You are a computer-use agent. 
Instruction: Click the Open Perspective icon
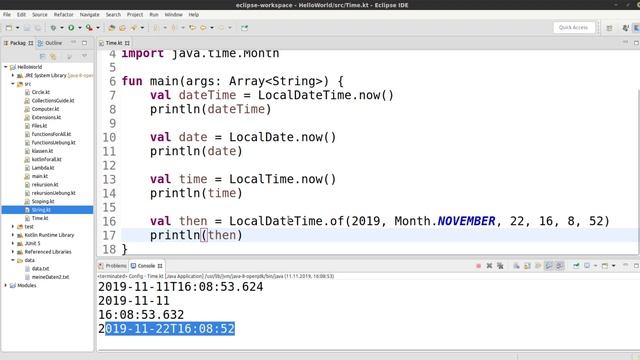coord(609,28)
